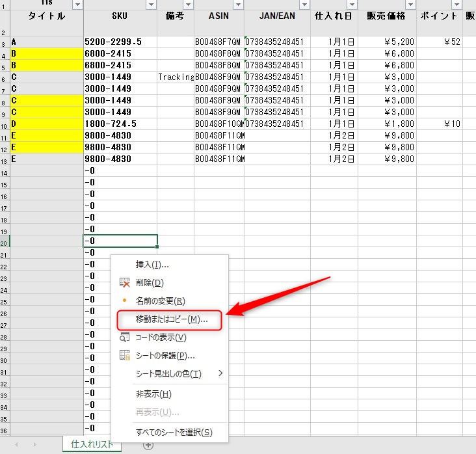Select the 仕入れリスト sheet tab
476x454 pixels.
click(92, 444)
